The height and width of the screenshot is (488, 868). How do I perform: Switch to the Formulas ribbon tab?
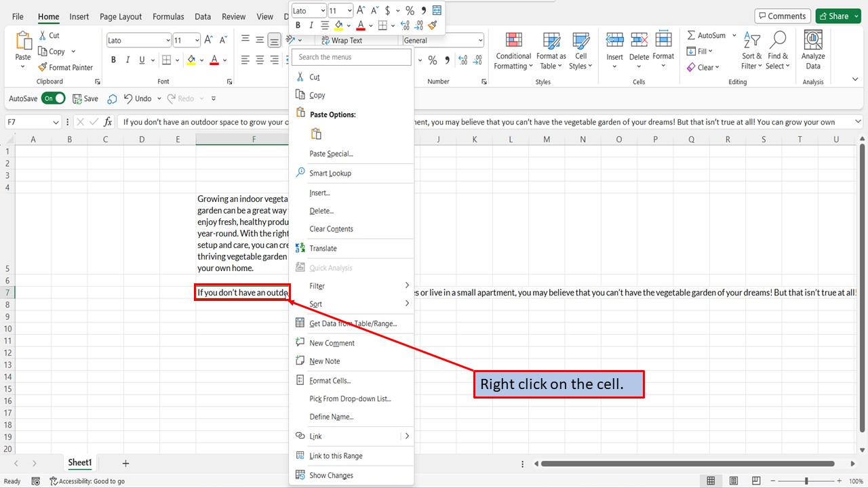(167, 16)
